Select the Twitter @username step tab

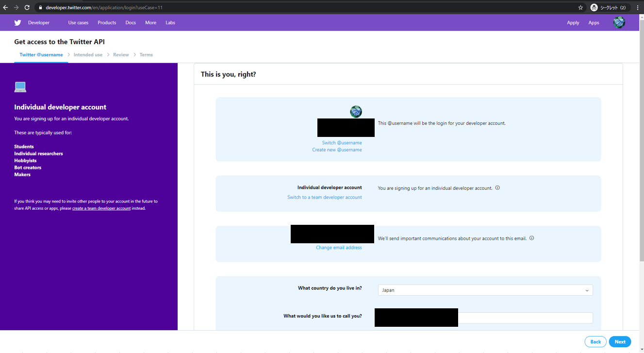[x=41, y=55]
